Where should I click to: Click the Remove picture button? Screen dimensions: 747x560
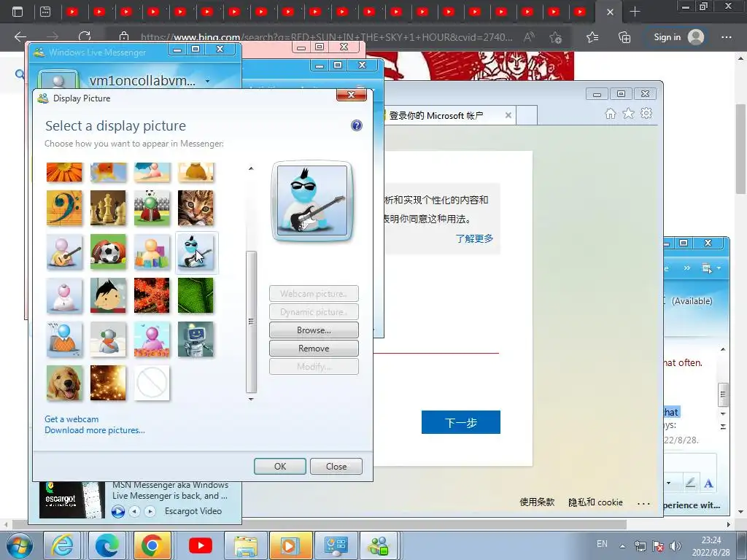tap(314, 348)
